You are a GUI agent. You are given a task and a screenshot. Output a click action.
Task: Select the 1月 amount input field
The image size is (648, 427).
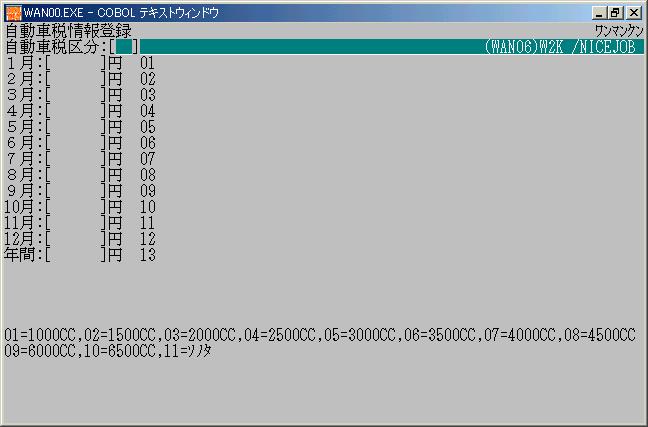click(76, 63)
